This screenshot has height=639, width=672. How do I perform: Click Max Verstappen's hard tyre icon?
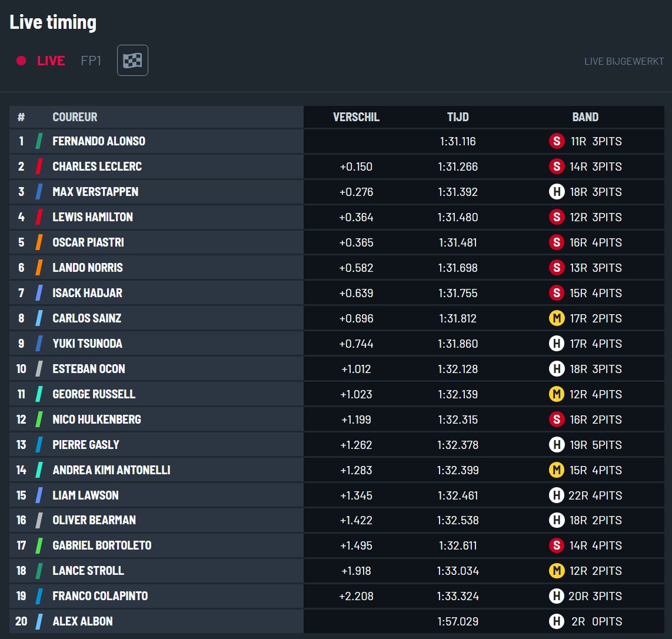556,192
